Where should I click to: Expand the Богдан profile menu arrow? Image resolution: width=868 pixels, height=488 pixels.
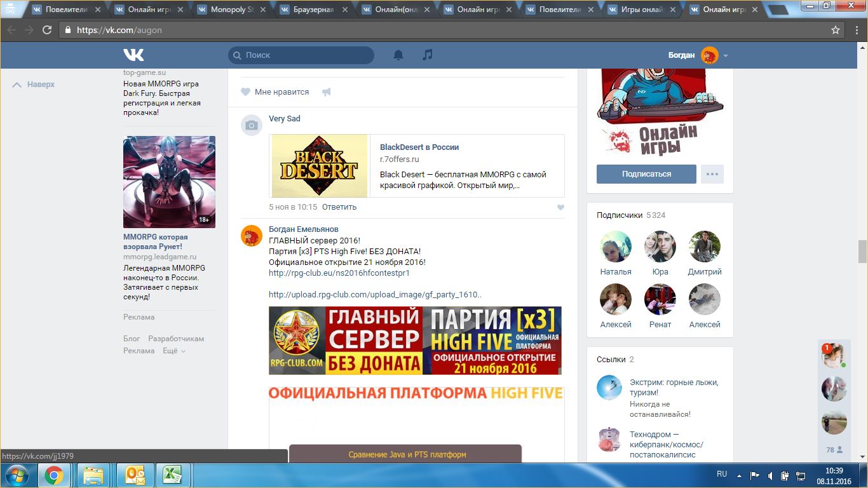(726, 56)
